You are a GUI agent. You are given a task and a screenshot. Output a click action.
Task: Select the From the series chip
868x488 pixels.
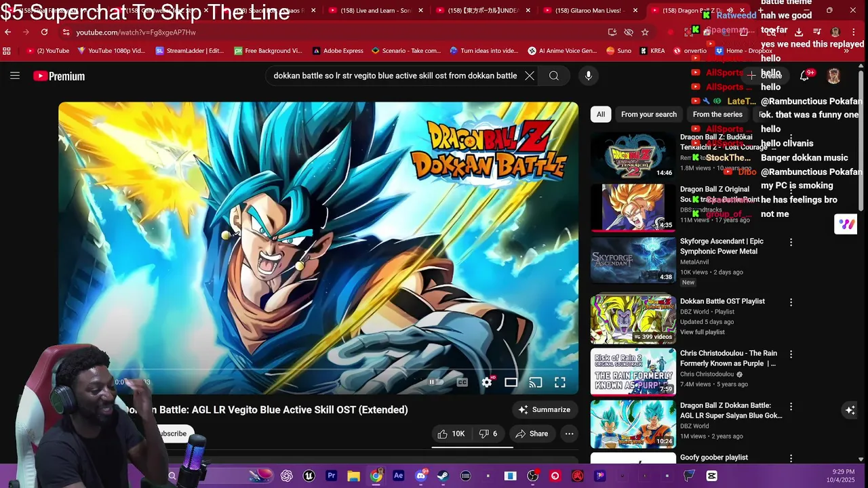[717, 115]
